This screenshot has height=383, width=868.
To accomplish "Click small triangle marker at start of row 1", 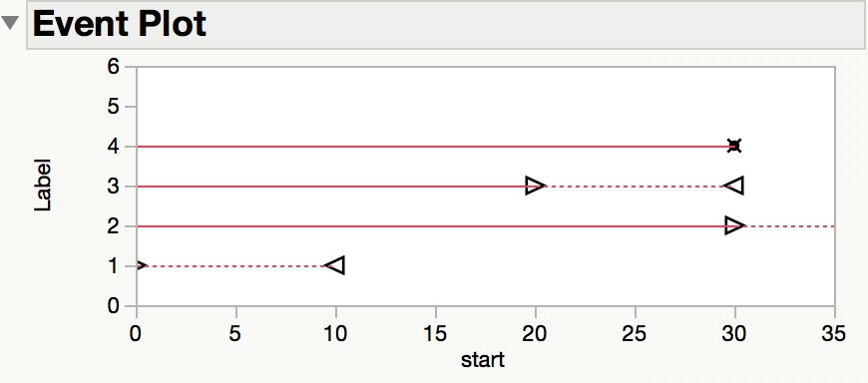I will pyautogui.click(x=141, y=265).
